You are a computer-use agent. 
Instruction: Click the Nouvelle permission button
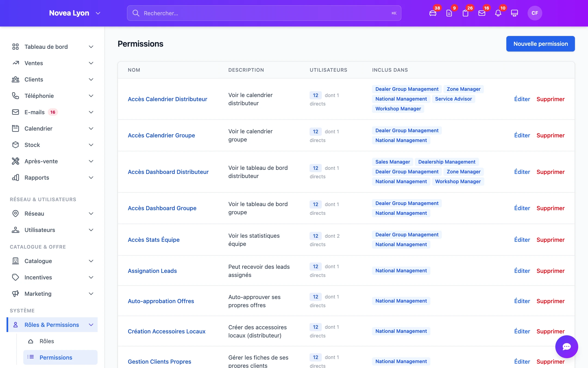click(x=540, y=44)
